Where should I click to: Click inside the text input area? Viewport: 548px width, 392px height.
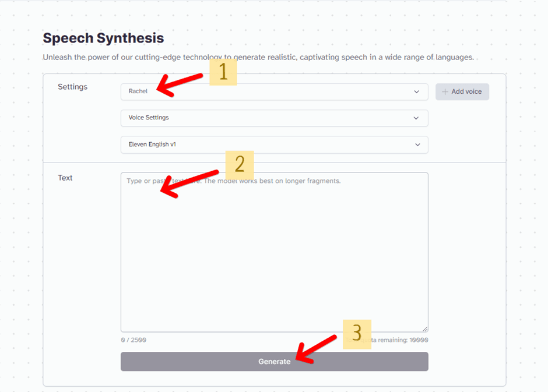(274, 256)
